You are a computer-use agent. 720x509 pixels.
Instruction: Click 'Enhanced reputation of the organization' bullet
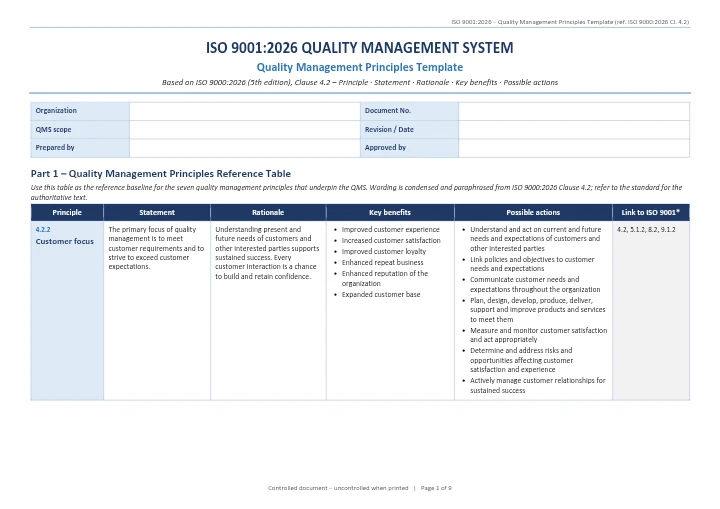385,278
